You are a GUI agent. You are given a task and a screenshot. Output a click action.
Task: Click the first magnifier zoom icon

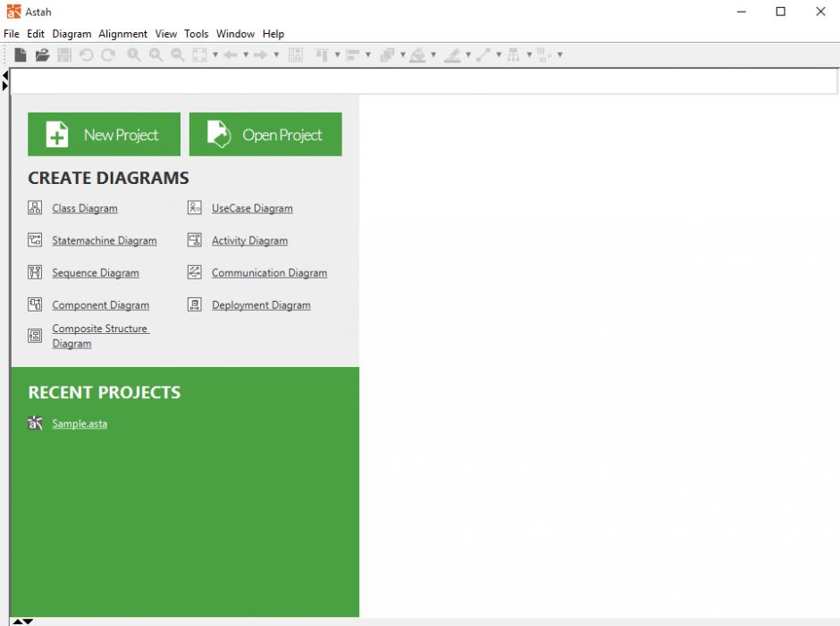(134, 54)
